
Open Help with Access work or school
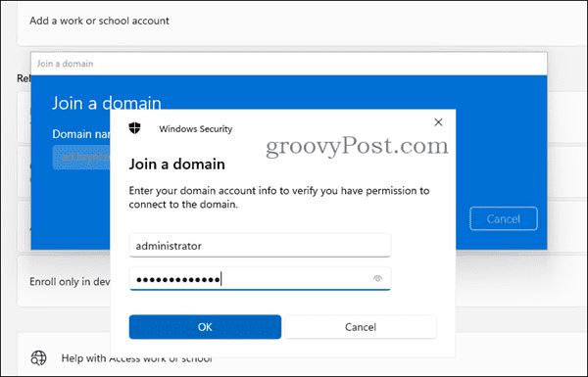[x=137, y=358]
